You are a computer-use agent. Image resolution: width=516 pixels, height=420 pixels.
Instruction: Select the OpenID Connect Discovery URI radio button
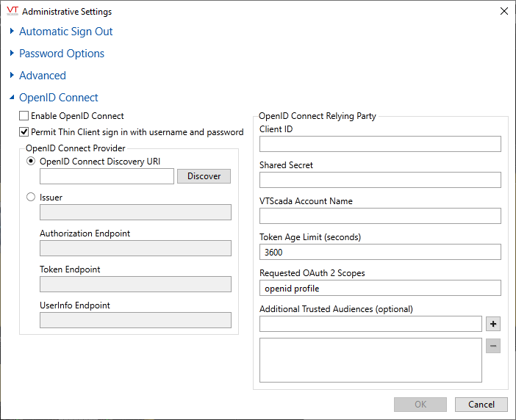pos(31,161)
